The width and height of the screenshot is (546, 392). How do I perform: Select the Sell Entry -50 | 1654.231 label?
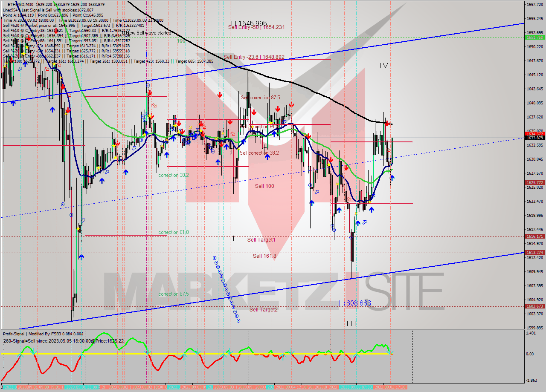(256, 27)
